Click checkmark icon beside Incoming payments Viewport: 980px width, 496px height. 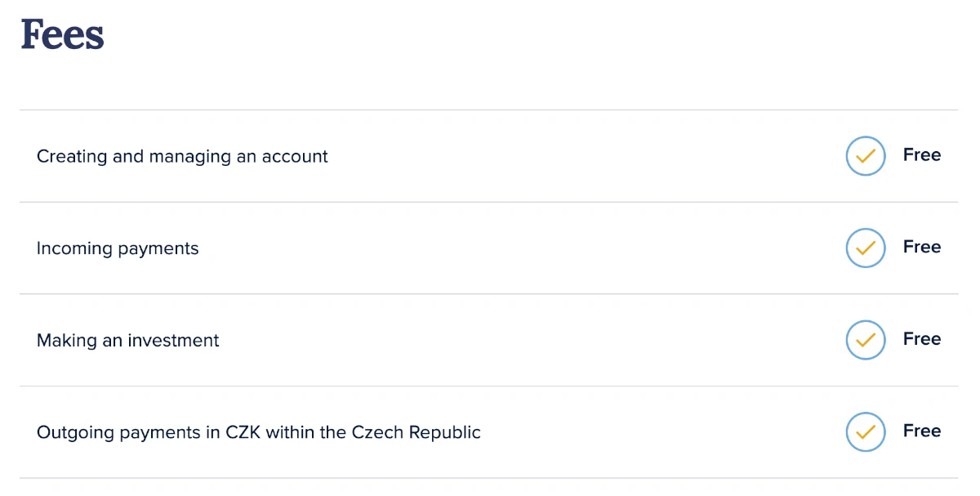866,248
